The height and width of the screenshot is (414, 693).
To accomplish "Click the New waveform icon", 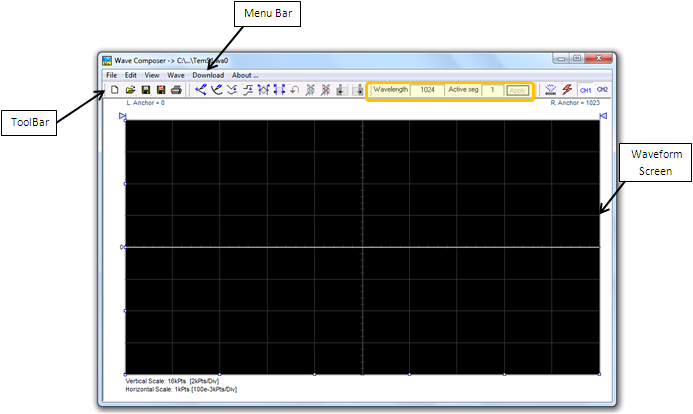I will 113,90.
